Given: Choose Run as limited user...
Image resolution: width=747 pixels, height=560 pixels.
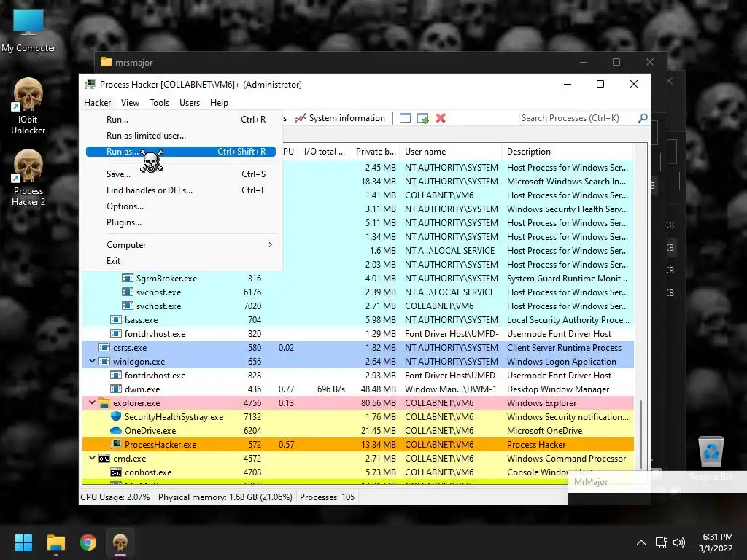Looking at the screenshot, I should (181, 136).
